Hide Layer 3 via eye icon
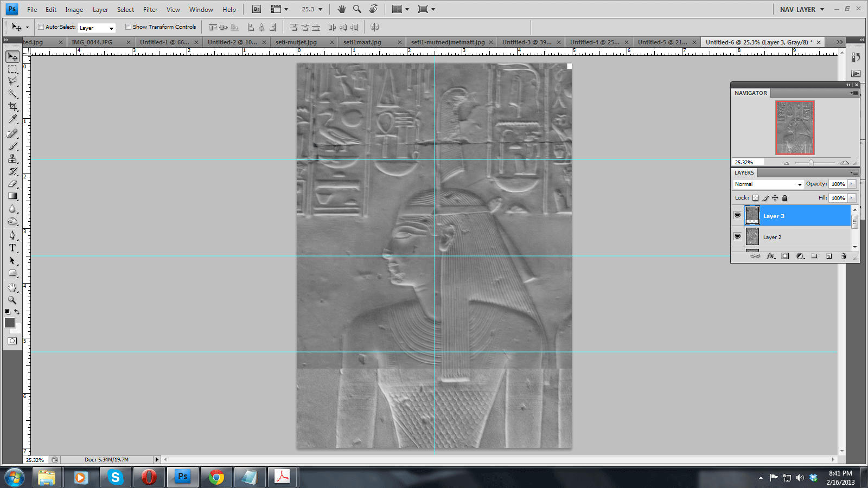This screenshot has width=868, height=488. coord(737,216)
